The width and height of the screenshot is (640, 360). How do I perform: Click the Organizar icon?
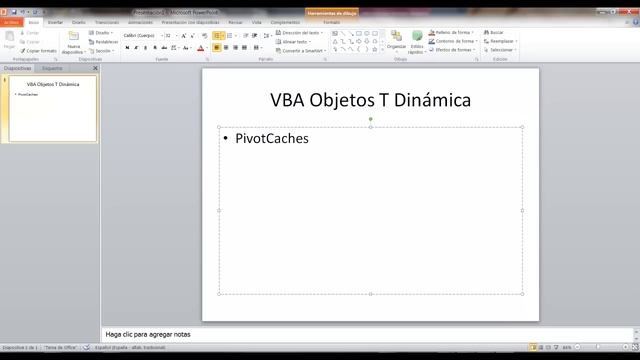396,36
